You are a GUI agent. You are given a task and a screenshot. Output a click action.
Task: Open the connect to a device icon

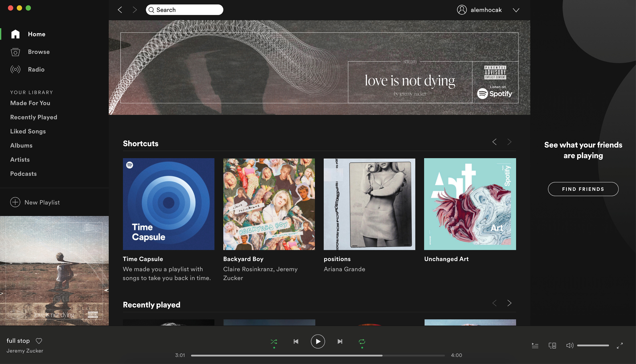click(552, 345)
